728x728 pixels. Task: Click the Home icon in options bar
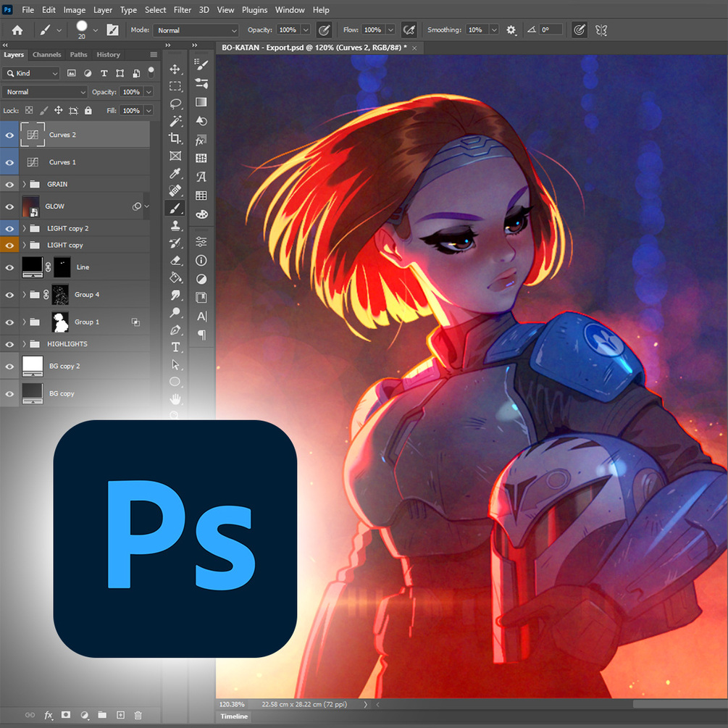[x=17, y=30]
